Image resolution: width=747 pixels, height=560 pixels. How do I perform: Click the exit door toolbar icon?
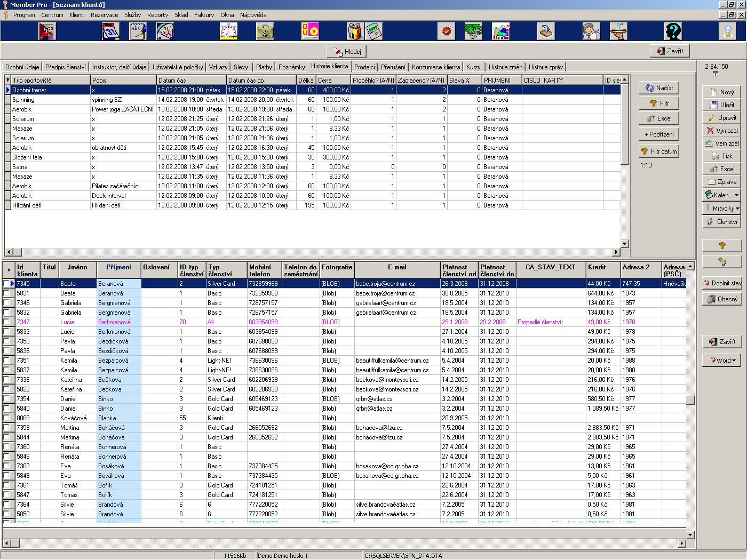pyautogui.click(x=47, y=31)
